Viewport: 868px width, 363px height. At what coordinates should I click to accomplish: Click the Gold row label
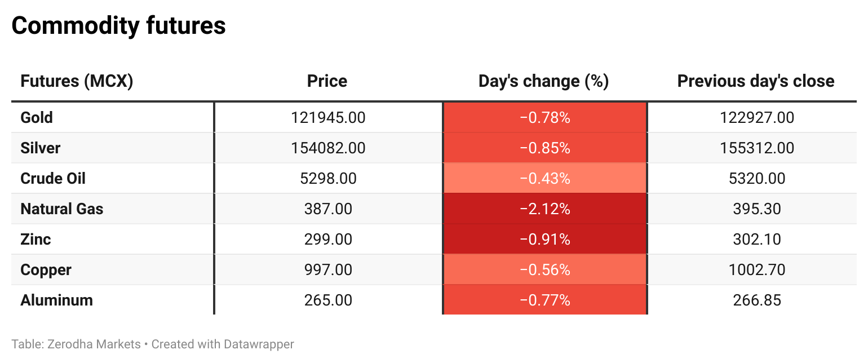pos(37,118)
